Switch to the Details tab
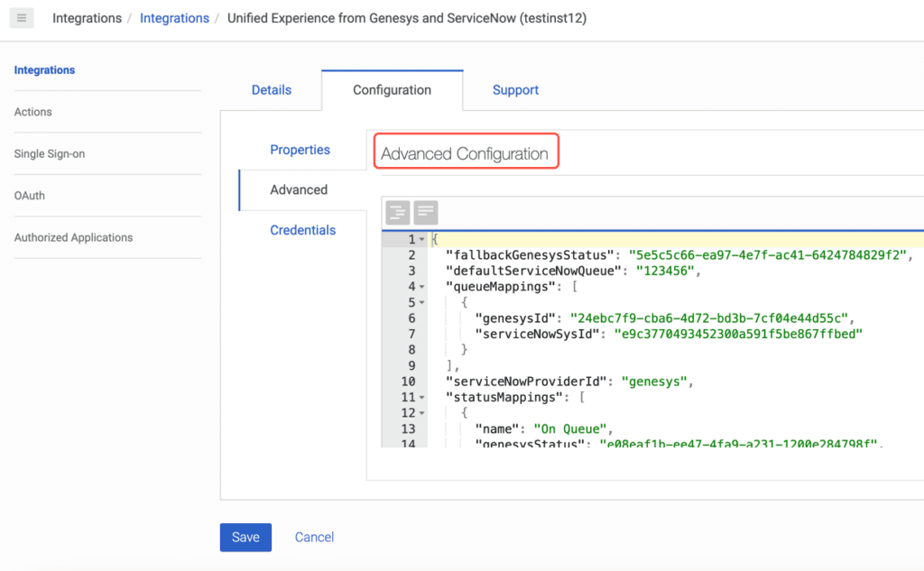The width and height of the screenshot is (924, 571). coord(271,89)
